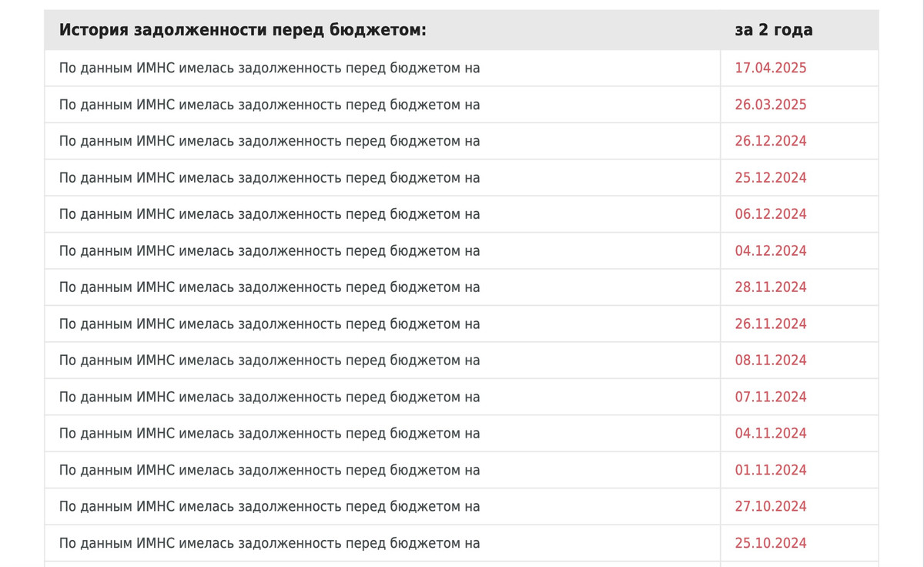Click the 'История задолженности перед бюджетом' header
Viewport: 924px width, 567px height.
243,30
